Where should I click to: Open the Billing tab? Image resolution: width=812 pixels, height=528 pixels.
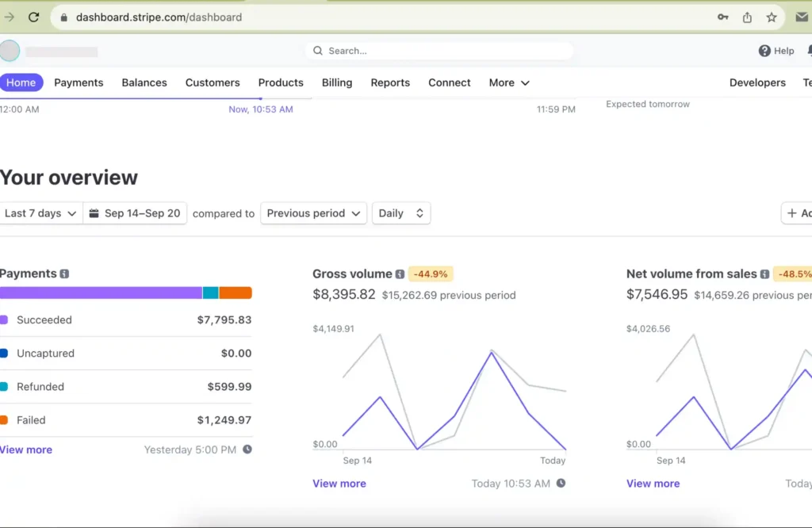[337, 82]
